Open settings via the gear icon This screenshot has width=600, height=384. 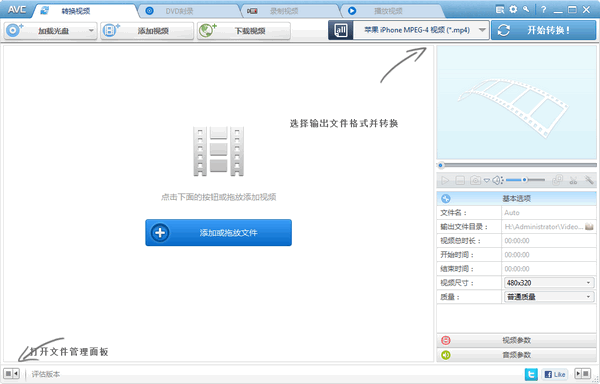[x=513, y=10]
